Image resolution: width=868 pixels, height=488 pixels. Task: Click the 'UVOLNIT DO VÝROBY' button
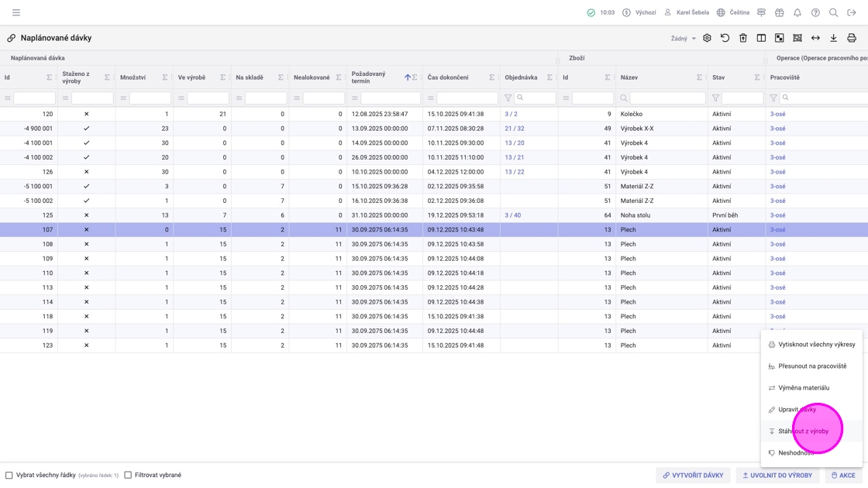777,475
